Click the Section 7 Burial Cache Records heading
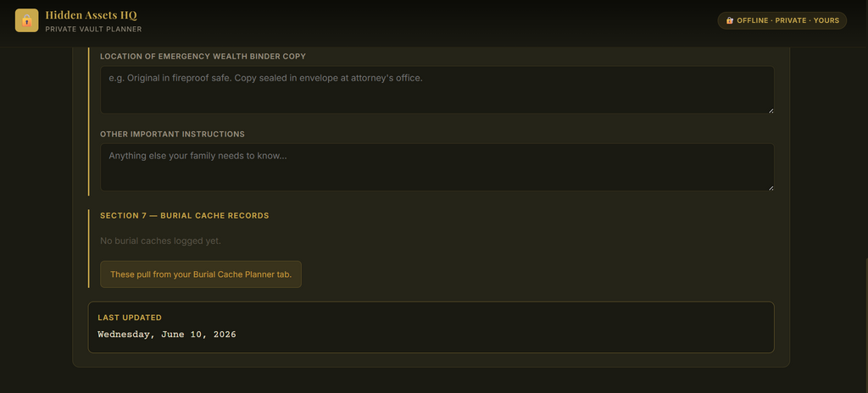This screenshot has height=393, width=868. [184, 216]
